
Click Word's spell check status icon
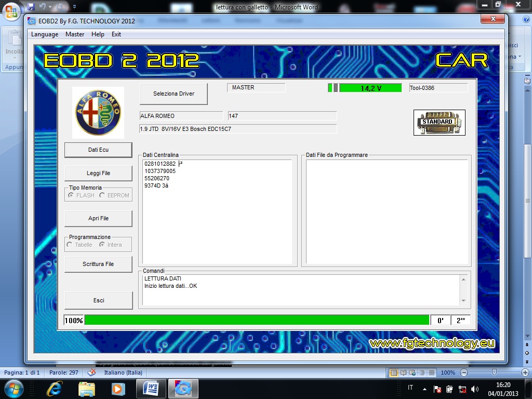tap(91, 373)
